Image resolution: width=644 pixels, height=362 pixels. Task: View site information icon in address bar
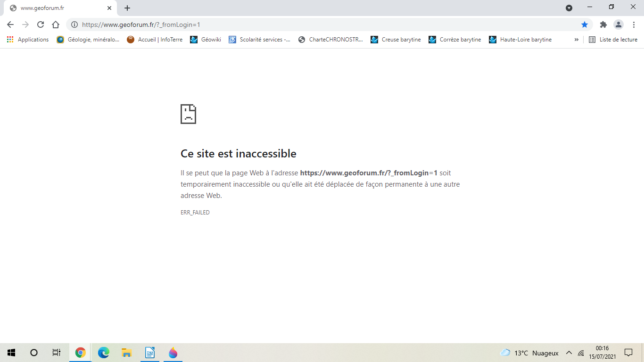(74, 25)
